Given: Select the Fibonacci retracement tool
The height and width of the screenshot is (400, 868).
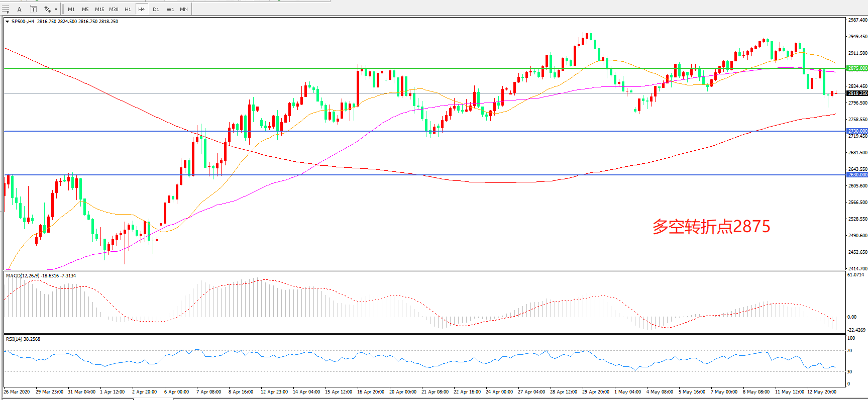Looking at the screenshot, I should [6, 9].
